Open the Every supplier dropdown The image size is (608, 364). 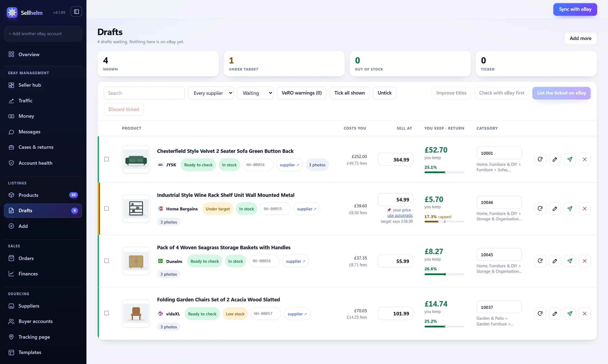211,93
